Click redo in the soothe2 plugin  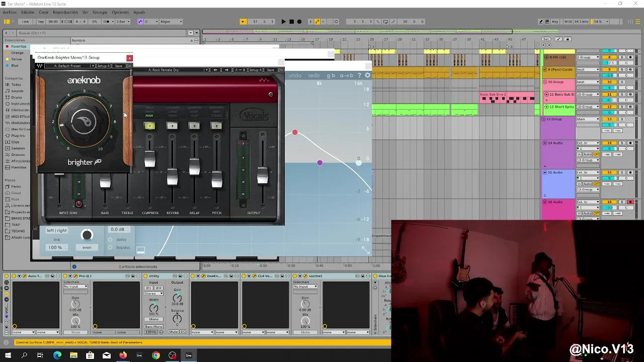point(314,75)
